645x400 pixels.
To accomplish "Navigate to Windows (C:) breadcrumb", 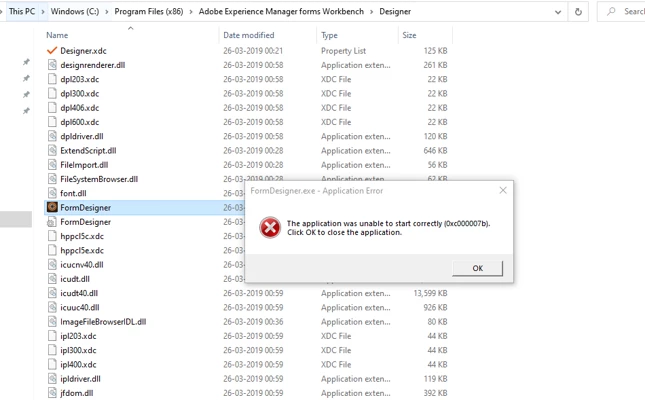I will click(x=75, y=12).
